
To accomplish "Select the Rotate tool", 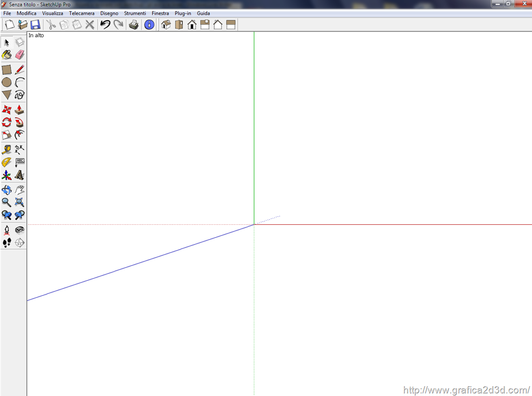I will (7, 122).
